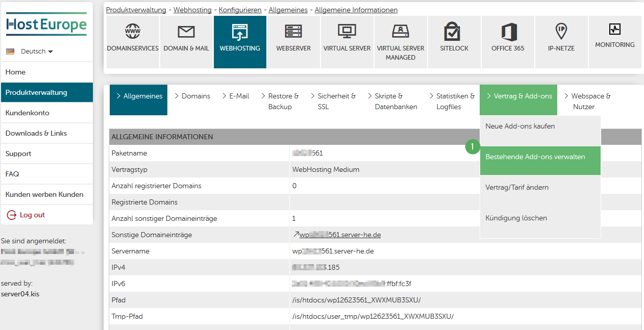Click the Domain & Mail envelope icon
The height and width of the screenshot is (330, 644).
pyautogui.click(x=186, y=32)
